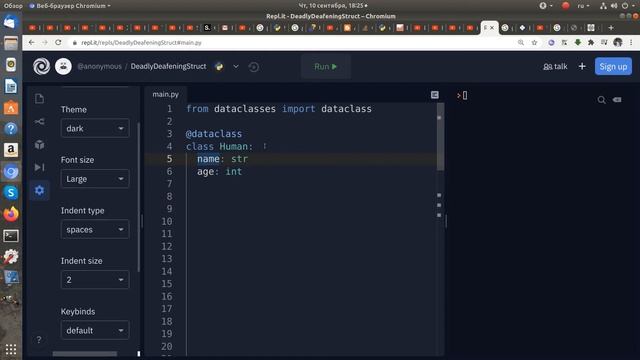Viewport: 640px width, 360px height.
Task: Click the Python language icon beside repl name
Action: coord(219,66)
